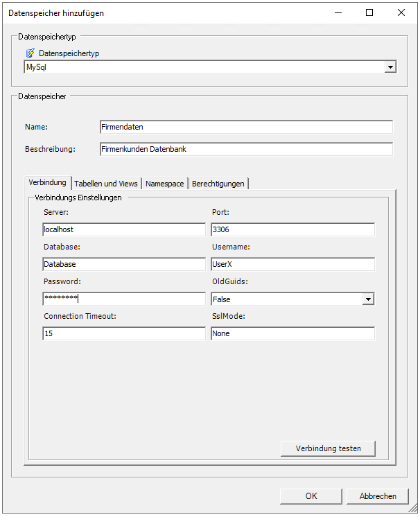The width and height of the screenshot is (420, 517).
Task: Focus the Username field with UserX
Action: click(292, 264)
